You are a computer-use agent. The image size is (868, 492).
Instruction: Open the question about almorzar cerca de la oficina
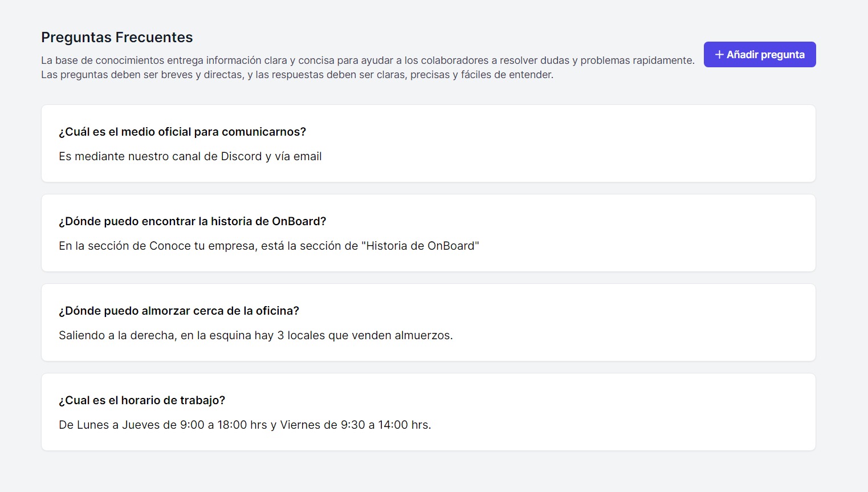(179, 311)
